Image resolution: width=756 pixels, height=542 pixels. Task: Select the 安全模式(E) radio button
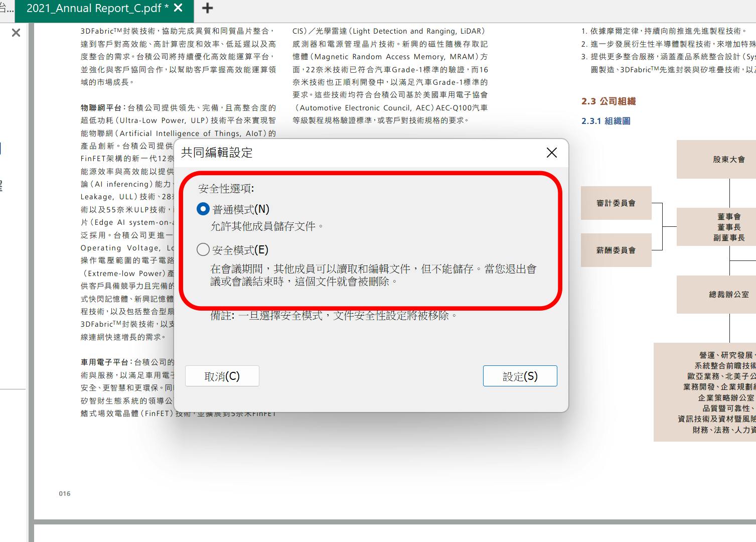203,249
